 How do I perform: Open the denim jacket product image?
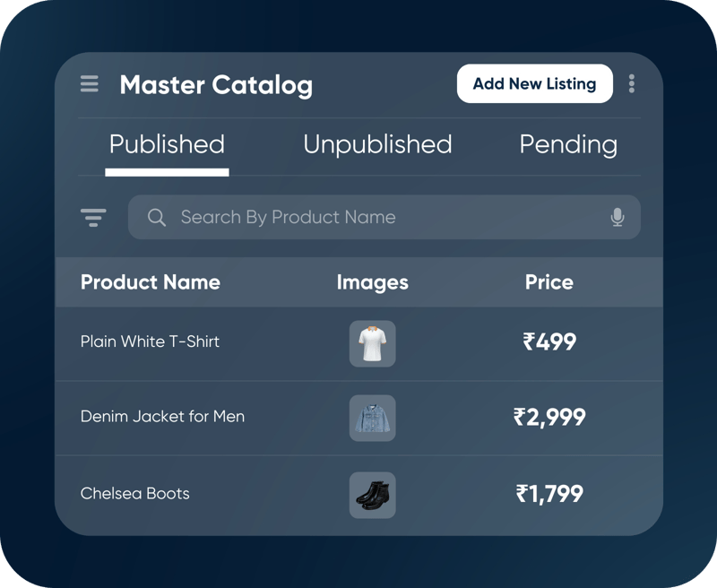tap(372, 418)
